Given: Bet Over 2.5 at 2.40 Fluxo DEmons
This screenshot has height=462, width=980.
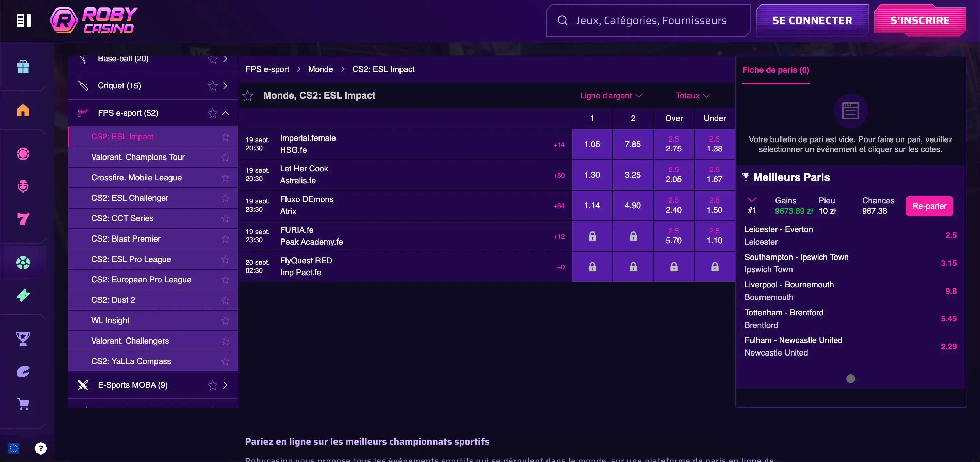Looking at the screenshot, I should (673, 205).
